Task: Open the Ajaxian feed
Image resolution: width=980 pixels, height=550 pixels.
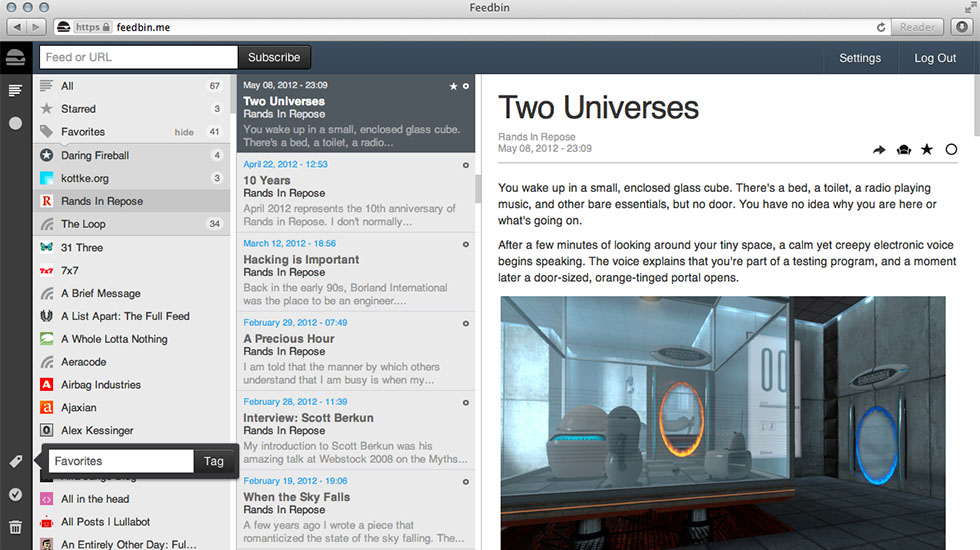Action: click(131, 408)
